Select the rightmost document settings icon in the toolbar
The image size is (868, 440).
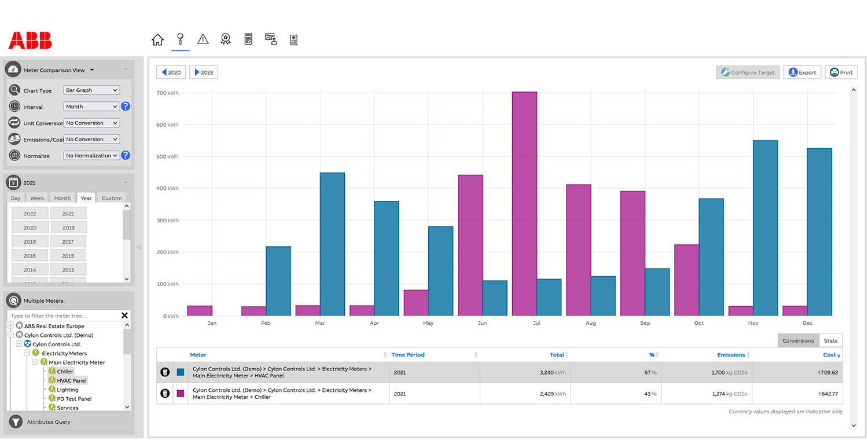[293, 39]
